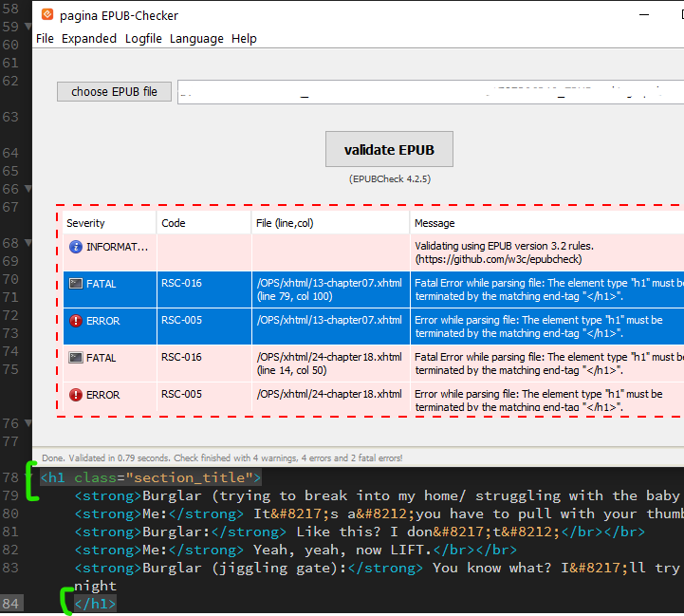The image size is (684, 616).
Task: Open the Help menu
Action: pos(244,38)
